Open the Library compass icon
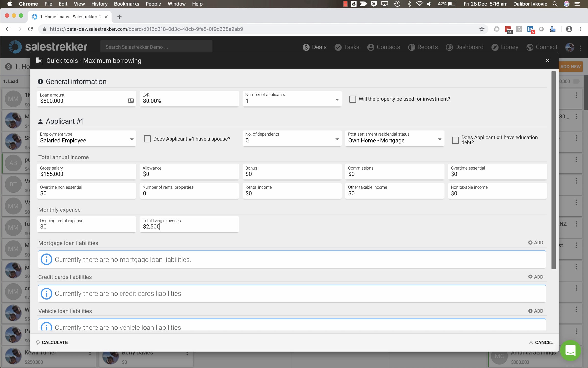Image resolution: width=588 pixels, height=368 pixels. [495, 47]
